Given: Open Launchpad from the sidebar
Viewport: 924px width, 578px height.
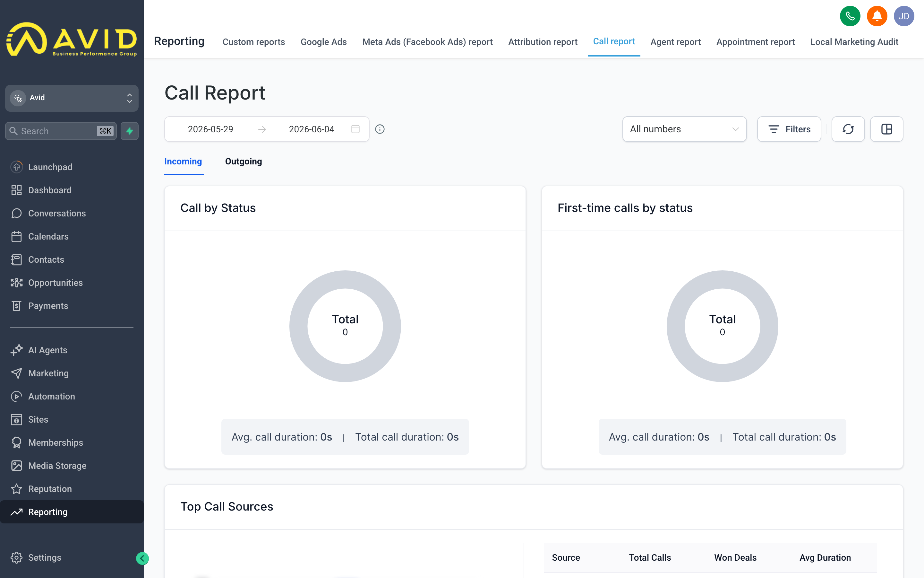Looking at the screenshot, I should click(72, 167).
